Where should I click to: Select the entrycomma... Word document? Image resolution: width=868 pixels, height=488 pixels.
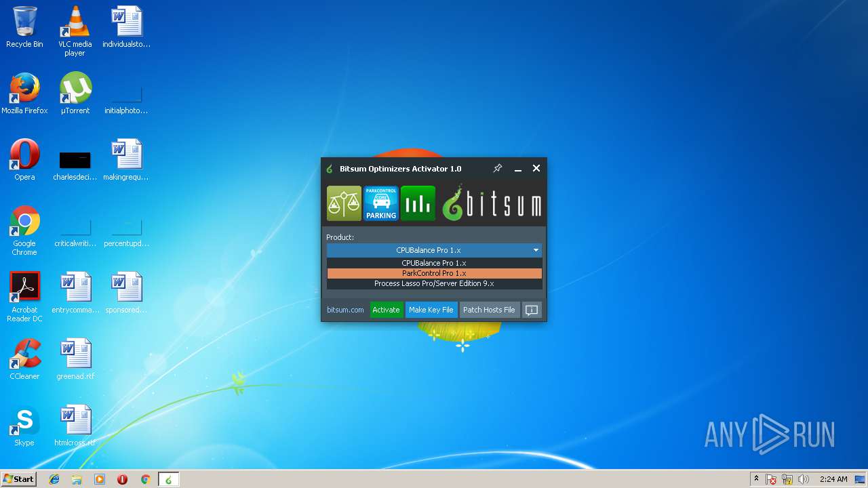pos(75,293)
